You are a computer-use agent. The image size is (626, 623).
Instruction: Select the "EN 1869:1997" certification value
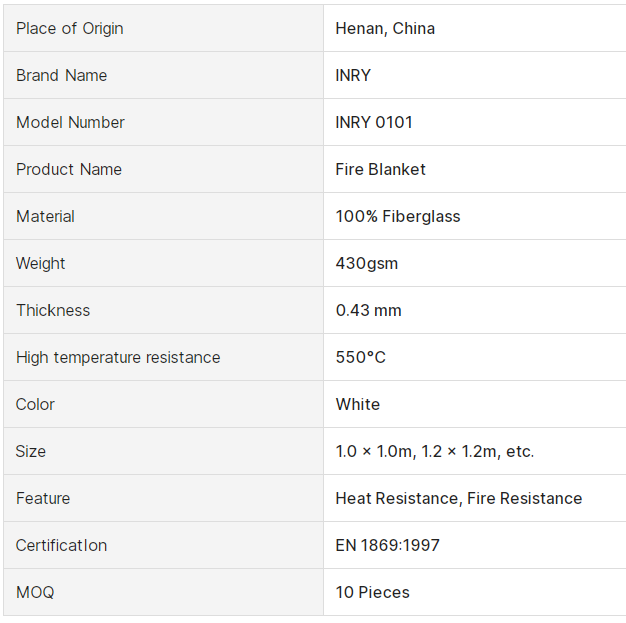click(x=387, y=545)
